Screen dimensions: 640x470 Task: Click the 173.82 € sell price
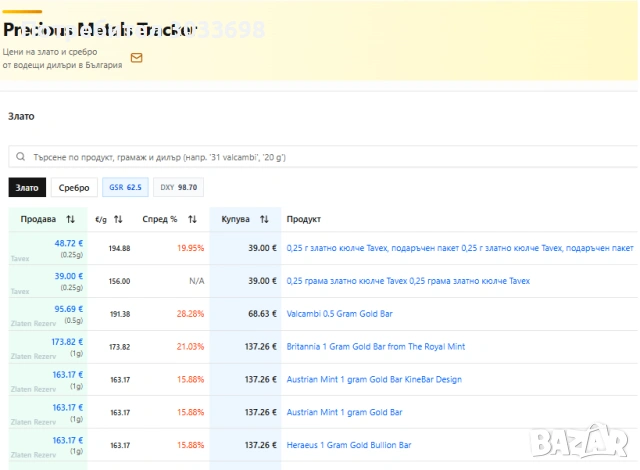pyautogui.click(x=66, y=342)
